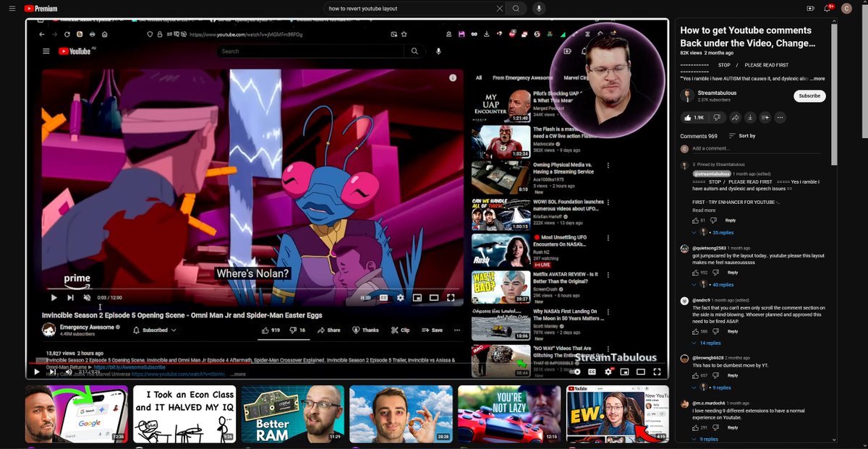Skip to next video in player

tap(53, 372)
